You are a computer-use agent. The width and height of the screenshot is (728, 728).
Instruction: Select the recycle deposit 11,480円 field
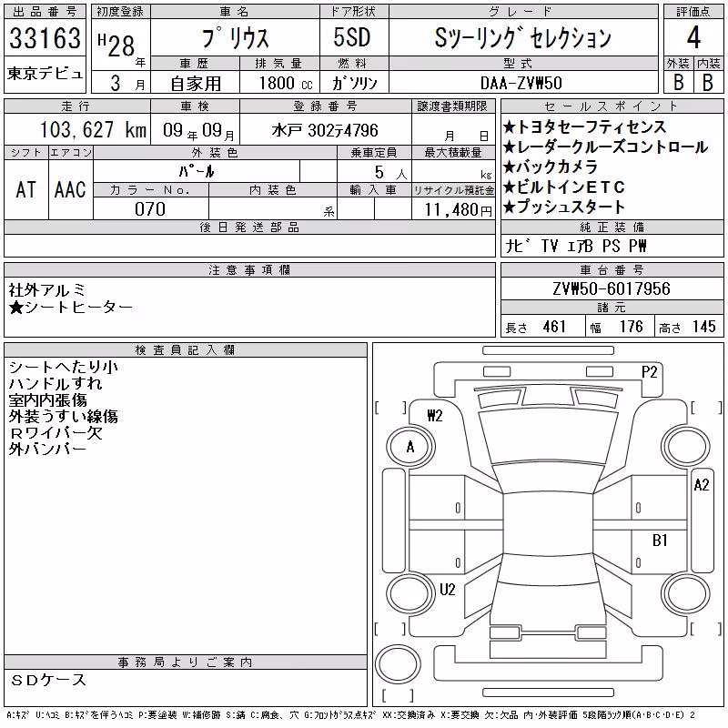(x=453, y=209)
